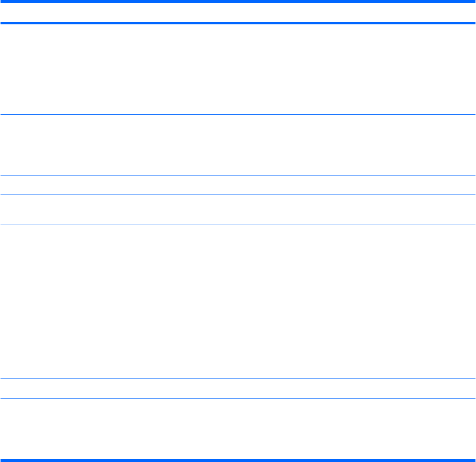This screenshot has width=476, height=462.
Task: Click the first thin blue separator line
Action: pyautogui.click(x=238, y=115)
